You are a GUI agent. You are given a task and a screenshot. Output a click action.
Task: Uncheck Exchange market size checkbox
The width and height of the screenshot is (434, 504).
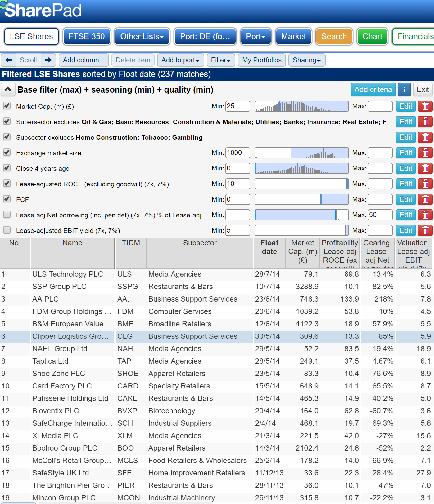(x=7, y=152)
